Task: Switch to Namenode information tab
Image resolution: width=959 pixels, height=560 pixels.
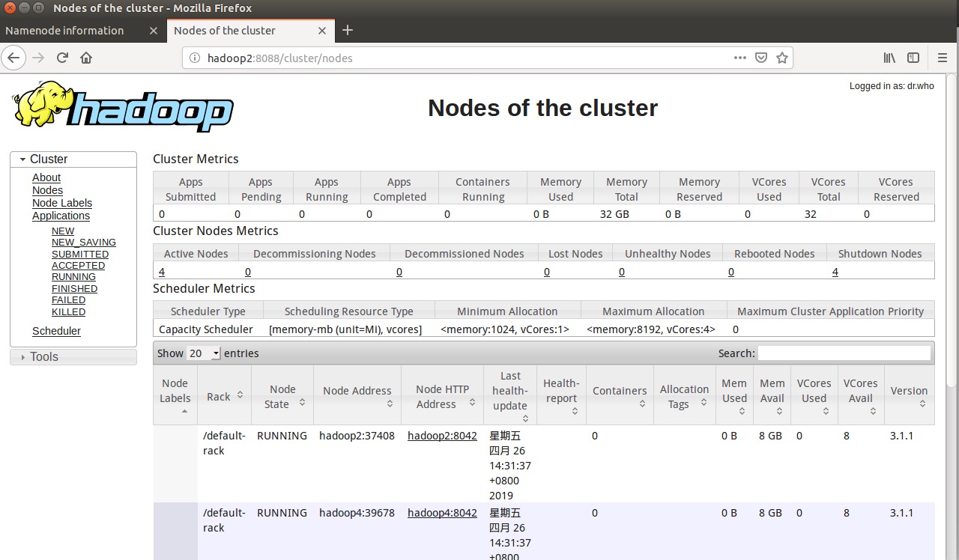Action: coord(64,31)
